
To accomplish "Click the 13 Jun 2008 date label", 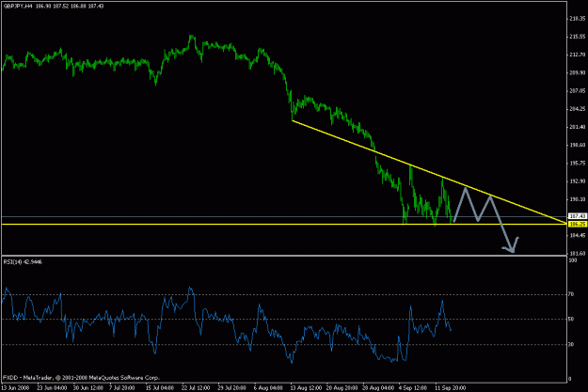I will 15,387.
